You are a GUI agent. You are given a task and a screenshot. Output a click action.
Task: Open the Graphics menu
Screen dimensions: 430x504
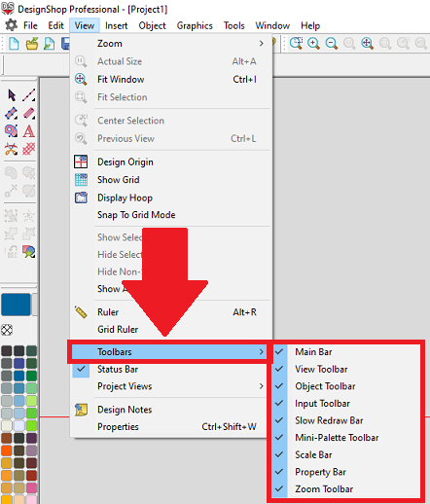click(x=195, y=25)
